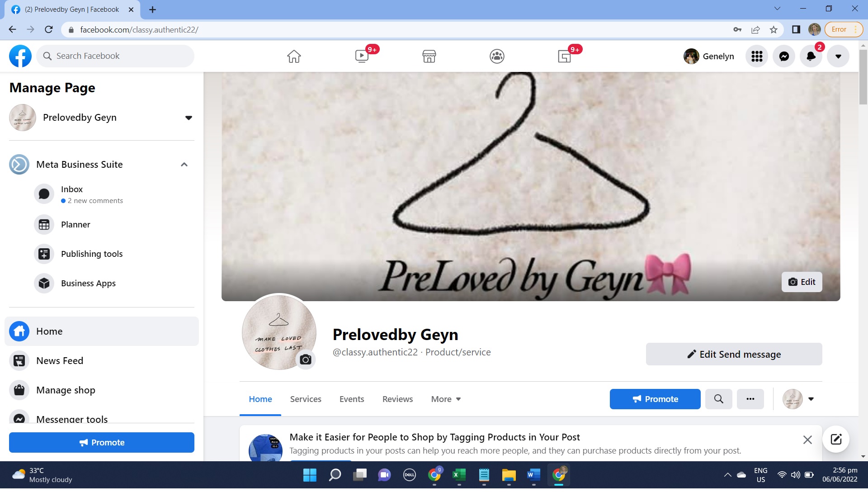
Task: Open the nine-dot menu grid icon
Action: [x=757, y=57]
